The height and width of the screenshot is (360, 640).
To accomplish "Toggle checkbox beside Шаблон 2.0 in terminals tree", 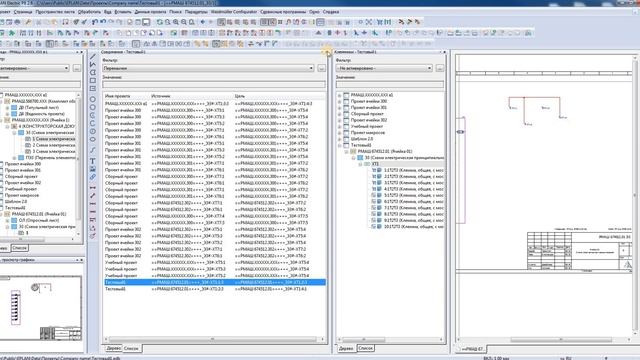I will click(346, 139).
